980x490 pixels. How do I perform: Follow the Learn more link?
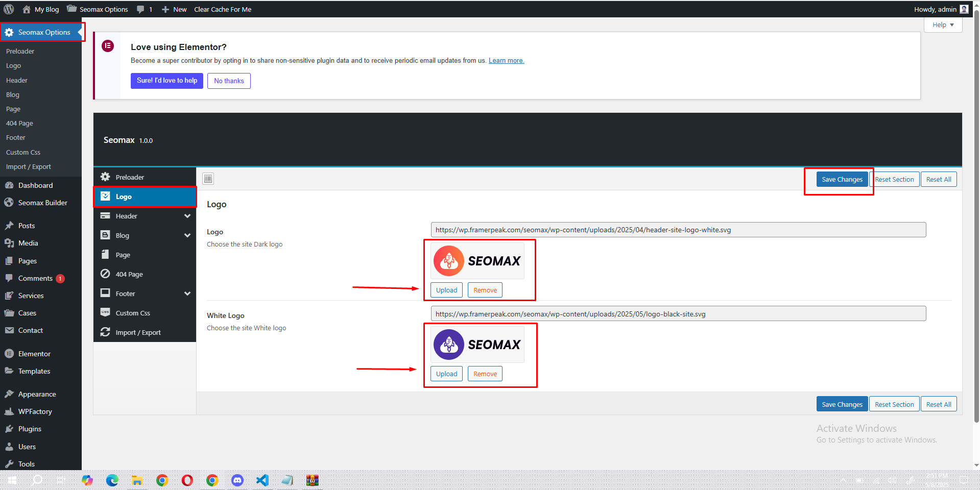(506, 60)
